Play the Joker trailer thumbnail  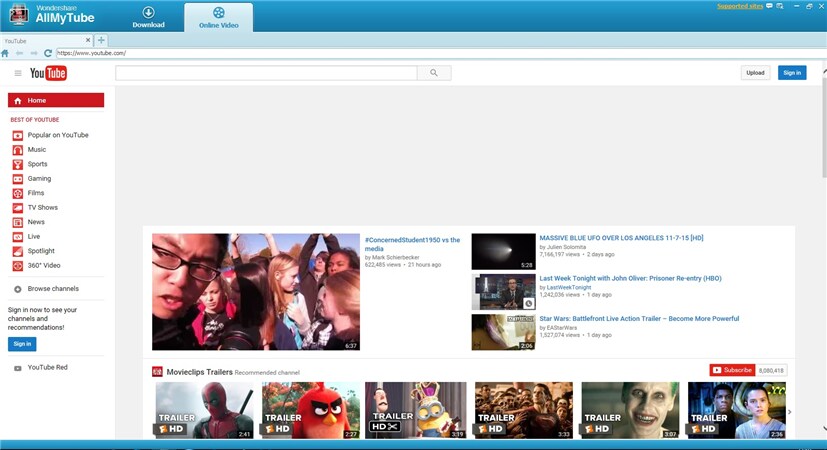630,410
